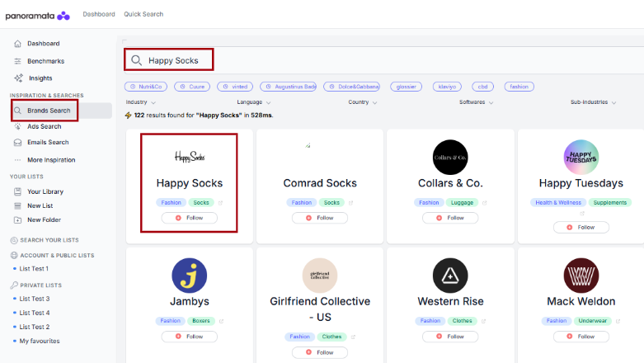Click the sidebar Dashboard home icon
644x363 pixels.
pos(17,44)
